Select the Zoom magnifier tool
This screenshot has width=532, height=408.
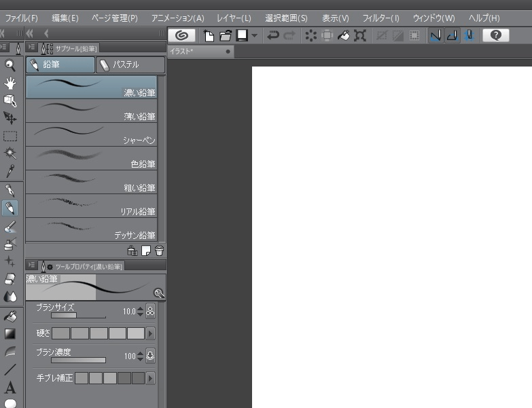10,65
